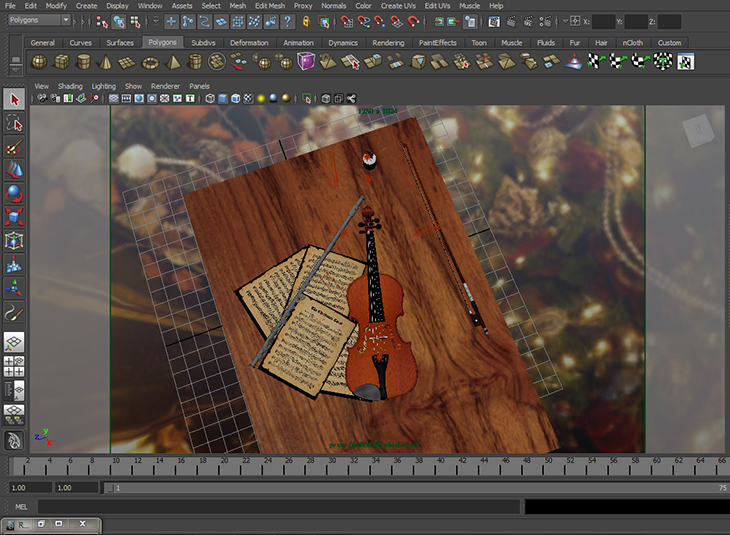
Task: Toggle use all lights yellow bulb icon
Action: tap(261, 98)
